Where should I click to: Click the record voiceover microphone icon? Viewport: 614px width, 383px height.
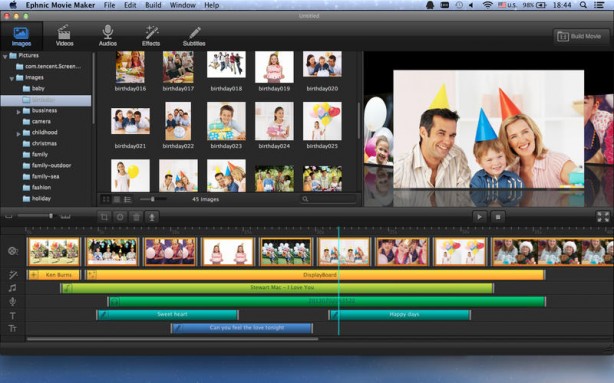point(152,217)
